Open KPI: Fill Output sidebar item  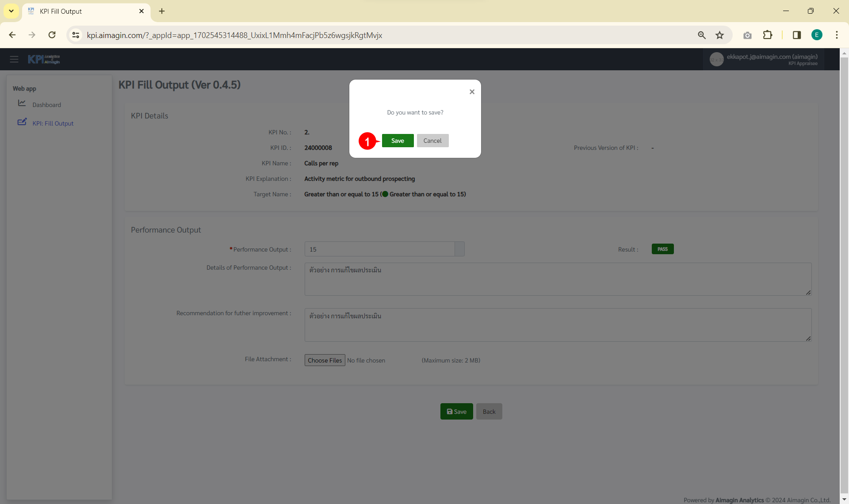[53, 123]
